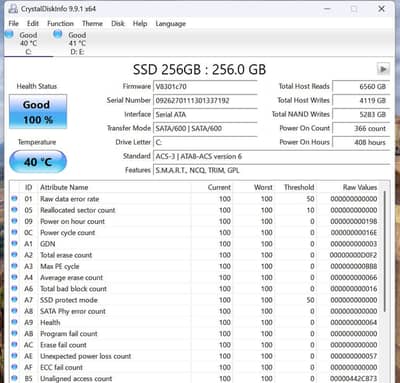Click the Current column header
400x383 pixels.
(x=212, y=187)
